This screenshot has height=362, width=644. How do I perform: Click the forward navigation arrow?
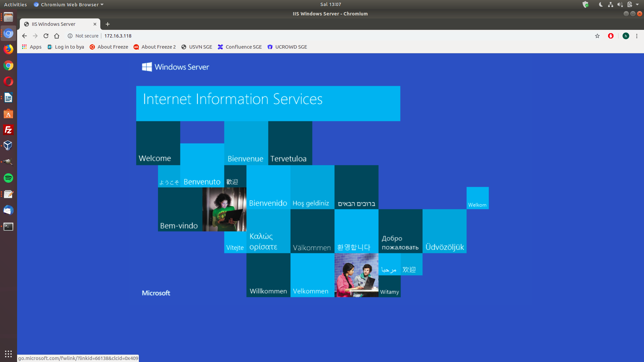tap(35, 36)
